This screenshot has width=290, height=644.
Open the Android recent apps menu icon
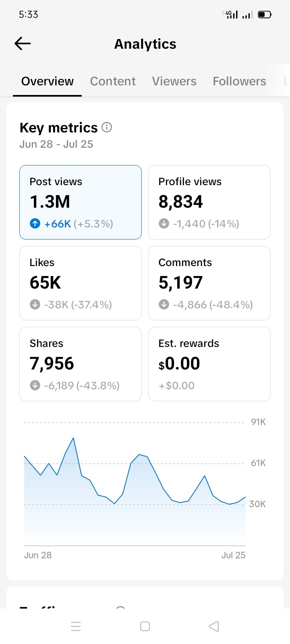pos(76,626)
